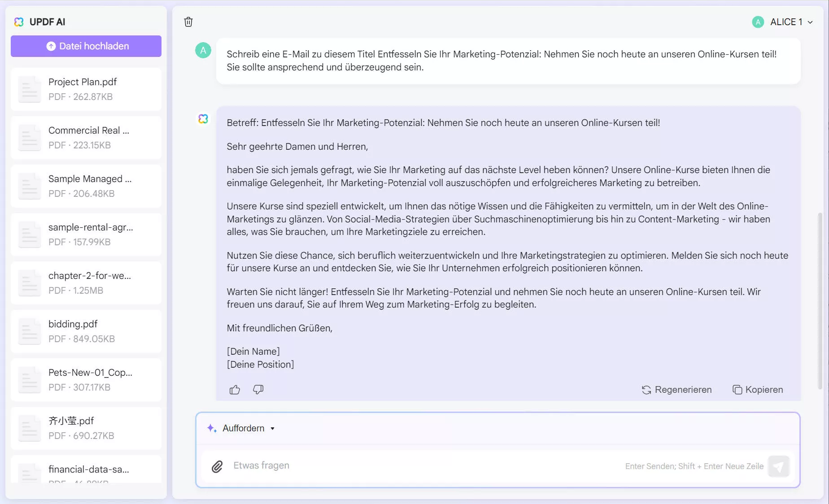The width and height of the screenshot is (829, 504).
Task: Select the thumbs up icon
Action: tap(235, 390)
